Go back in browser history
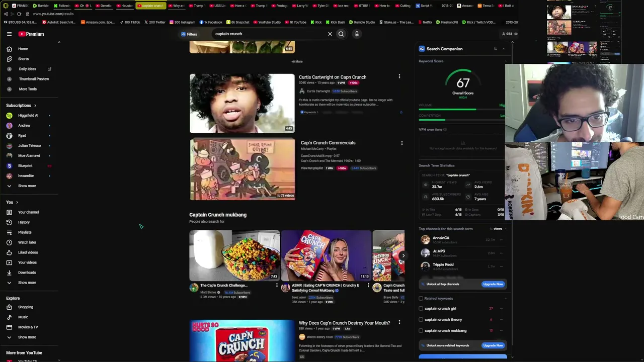The width and height of the screenshot is (644, 362). click(6, 14)
